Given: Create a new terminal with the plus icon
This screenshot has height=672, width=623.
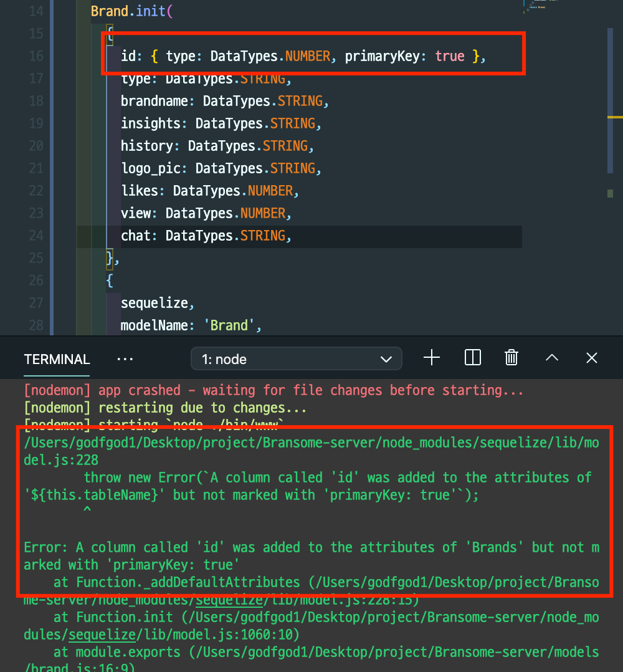Looking at the screenshot, I should pyautogui.click(x=432, y=358).
